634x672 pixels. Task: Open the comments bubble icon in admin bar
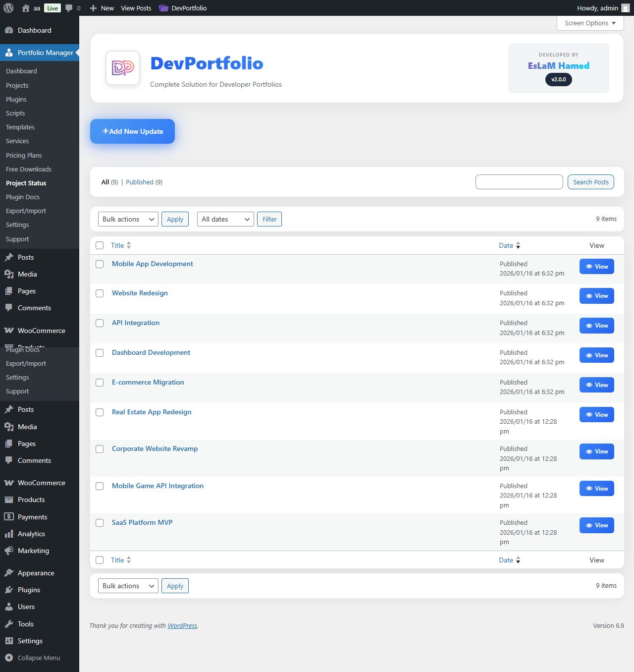pos(69,8)
